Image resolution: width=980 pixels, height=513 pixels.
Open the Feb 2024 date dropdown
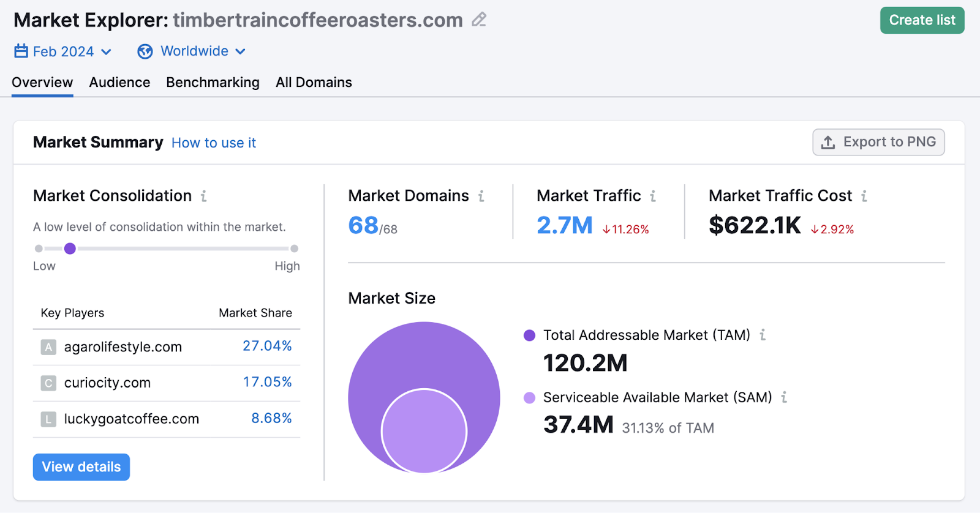pos(64,51)
